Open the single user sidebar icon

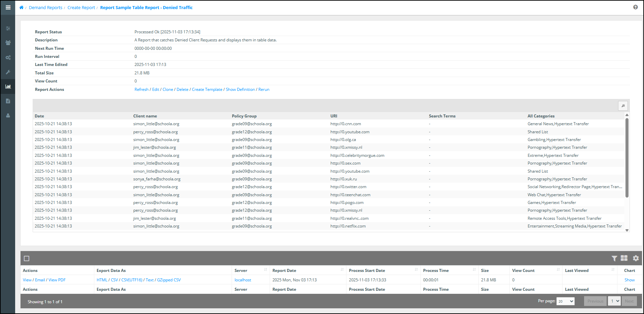click(x=8, y=115)
